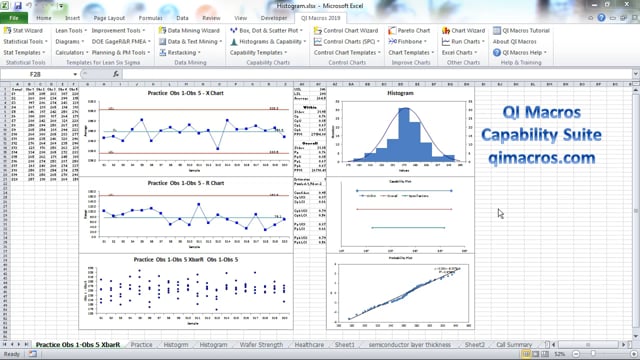Click the formula bar input field
This screenshot has width=640, height=360.
[376, 74]
